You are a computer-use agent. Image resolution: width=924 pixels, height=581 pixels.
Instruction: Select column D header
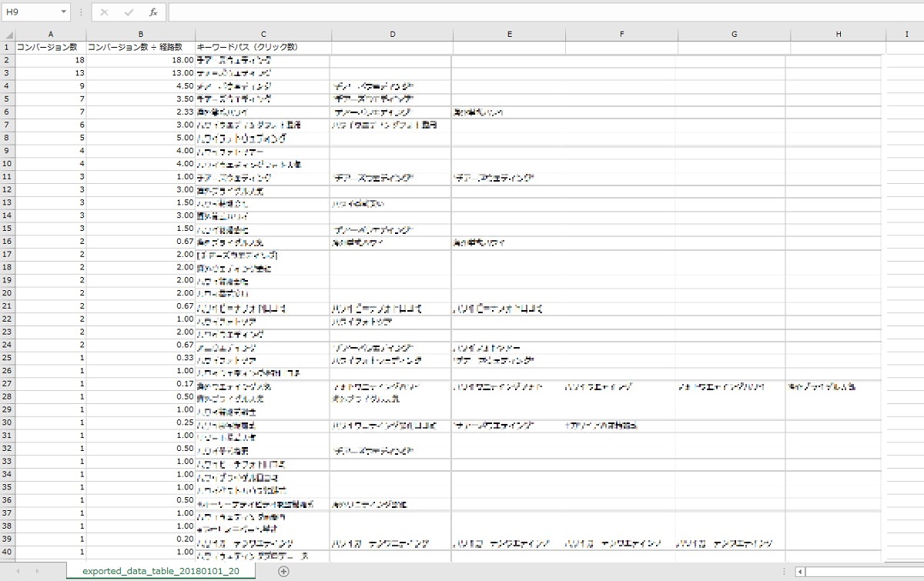[392, 34]
